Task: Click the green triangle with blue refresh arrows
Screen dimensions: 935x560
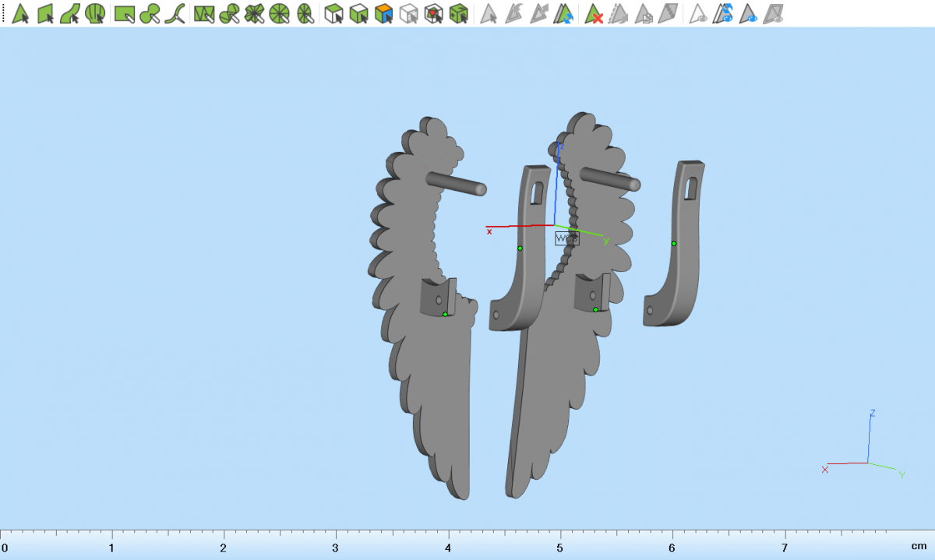Action: tap(565, 13)
